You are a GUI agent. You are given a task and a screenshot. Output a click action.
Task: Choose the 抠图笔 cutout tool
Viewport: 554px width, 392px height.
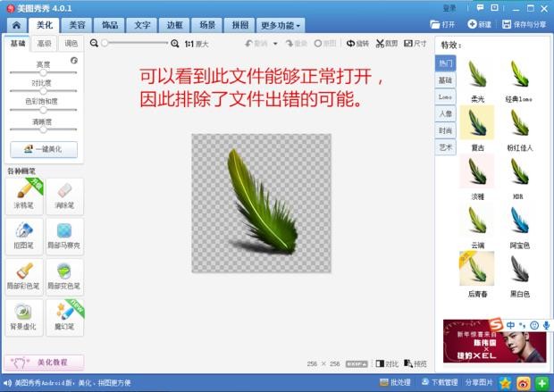tap(24, 235)
